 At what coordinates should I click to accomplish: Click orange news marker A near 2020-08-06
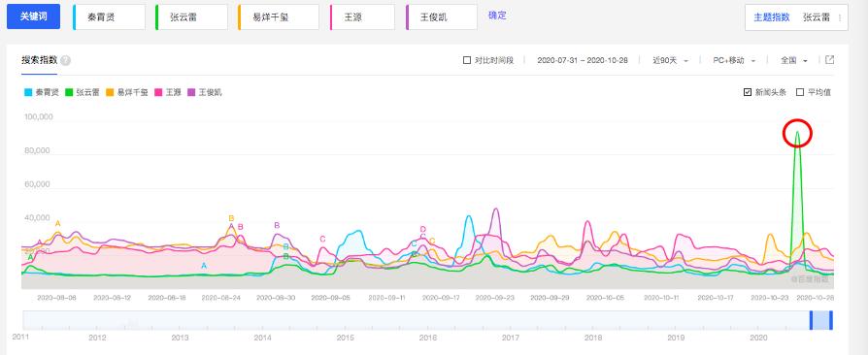[x=57, y=223]
